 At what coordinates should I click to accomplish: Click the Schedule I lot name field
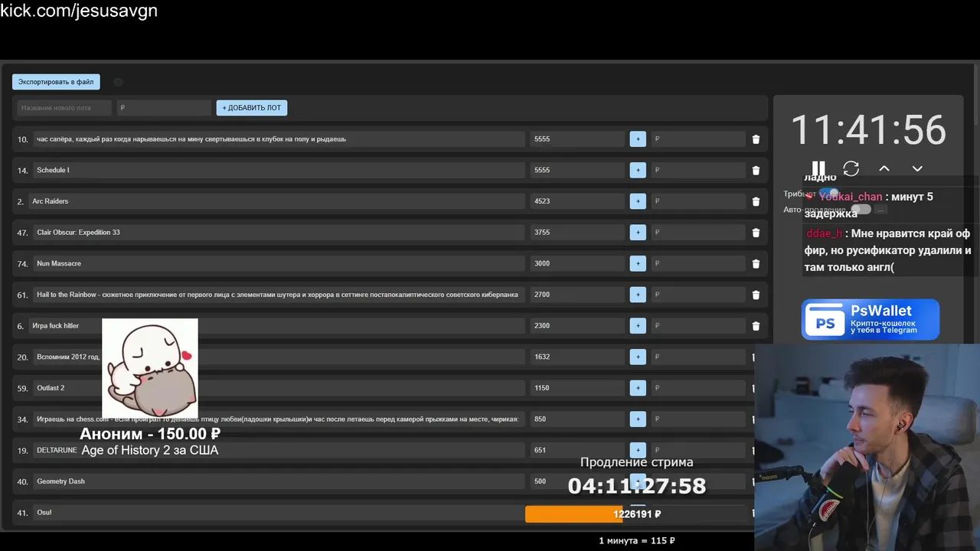tap(279, 170)
